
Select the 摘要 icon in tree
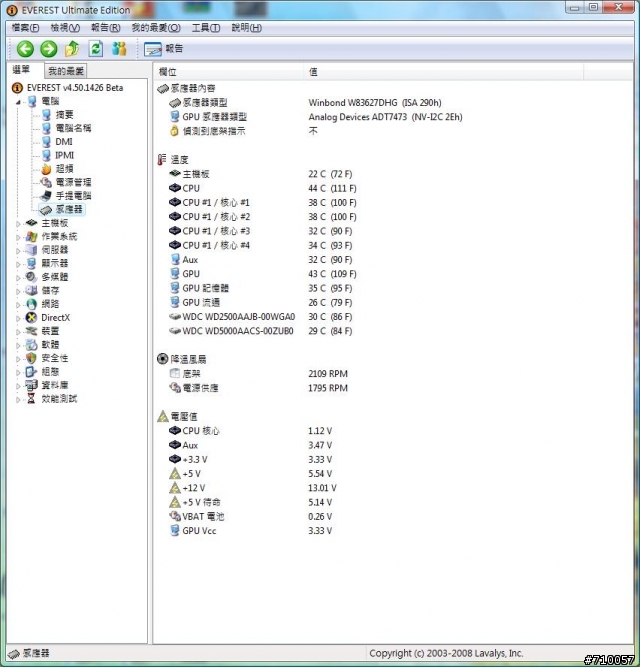coord(46,115)
